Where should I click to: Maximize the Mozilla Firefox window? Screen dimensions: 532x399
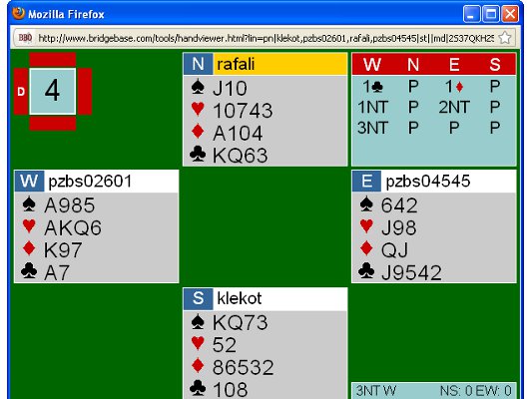(x=491, y=14)
